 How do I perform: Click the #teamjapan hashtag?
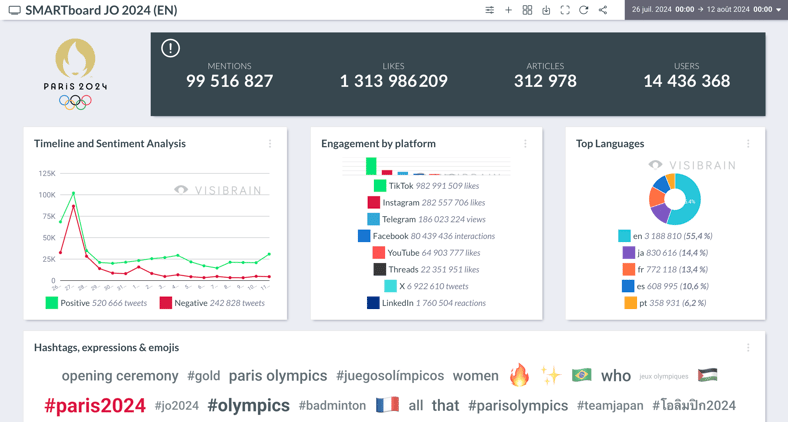point(610,405)
